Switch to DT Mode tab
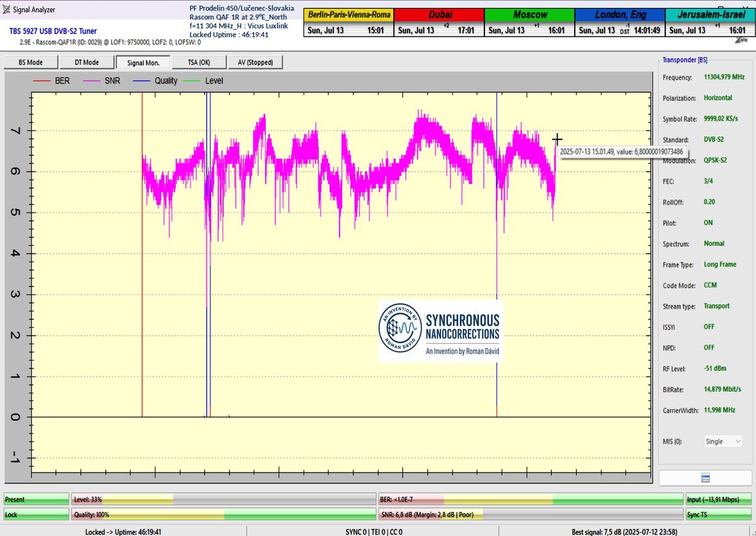This screenshot has height=536, width=756. [86, 62]
